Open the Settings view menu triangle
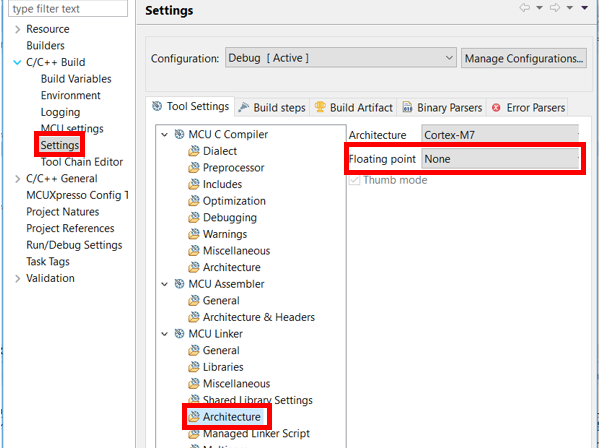 tap(585, 8)
